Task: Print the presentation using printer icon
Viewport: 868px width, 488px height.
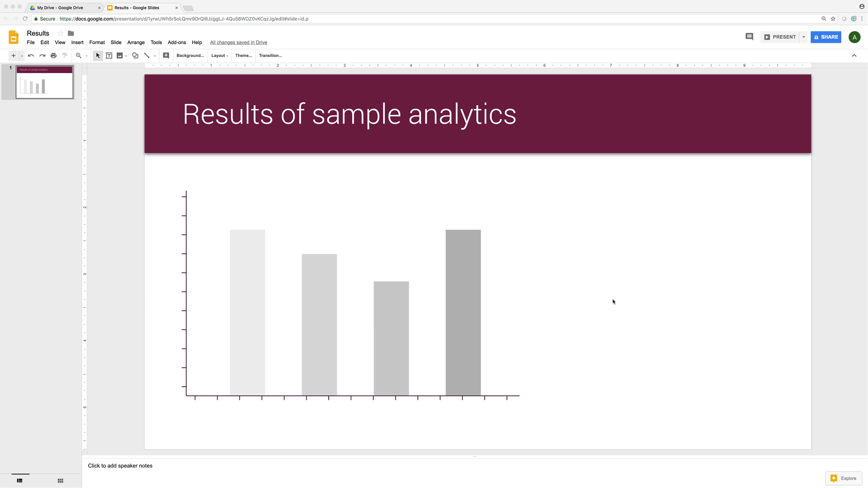Action: tap(53, 56)
